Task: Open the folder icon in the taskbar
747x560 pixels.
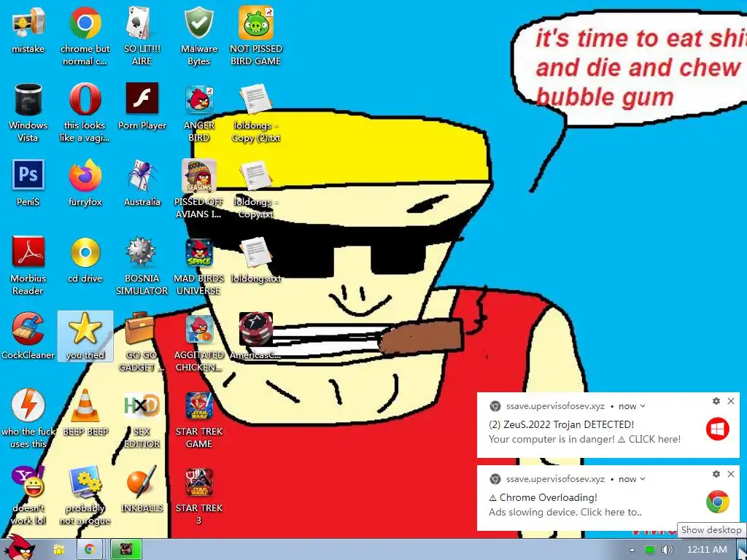Action: click(59, 550)
